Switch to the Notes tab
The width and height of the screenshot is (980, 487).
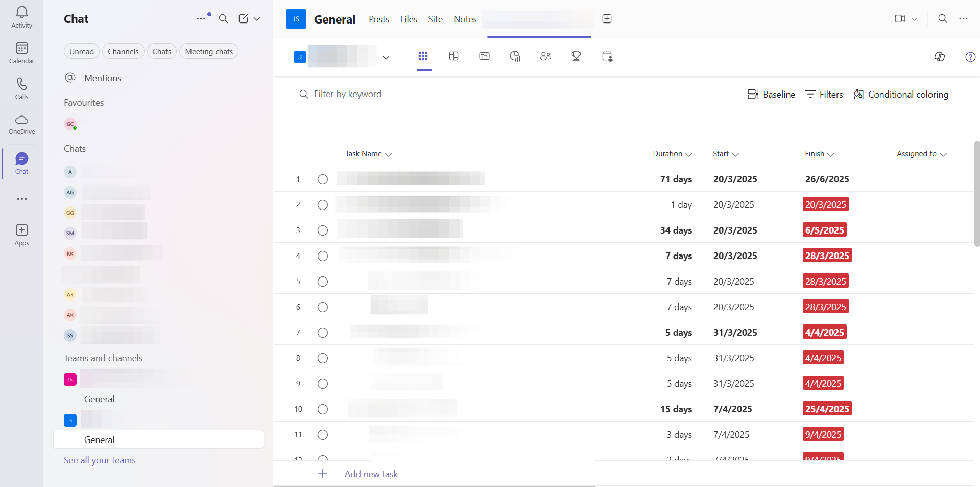point(465,19)
